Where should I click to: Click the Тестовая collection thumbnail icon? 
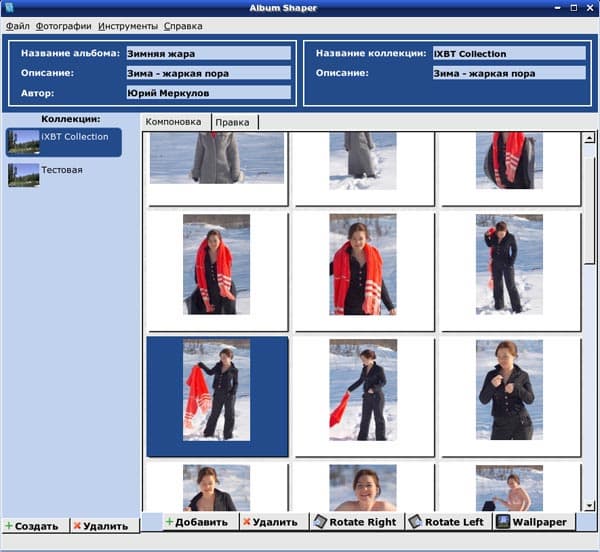tap(23, 175)
